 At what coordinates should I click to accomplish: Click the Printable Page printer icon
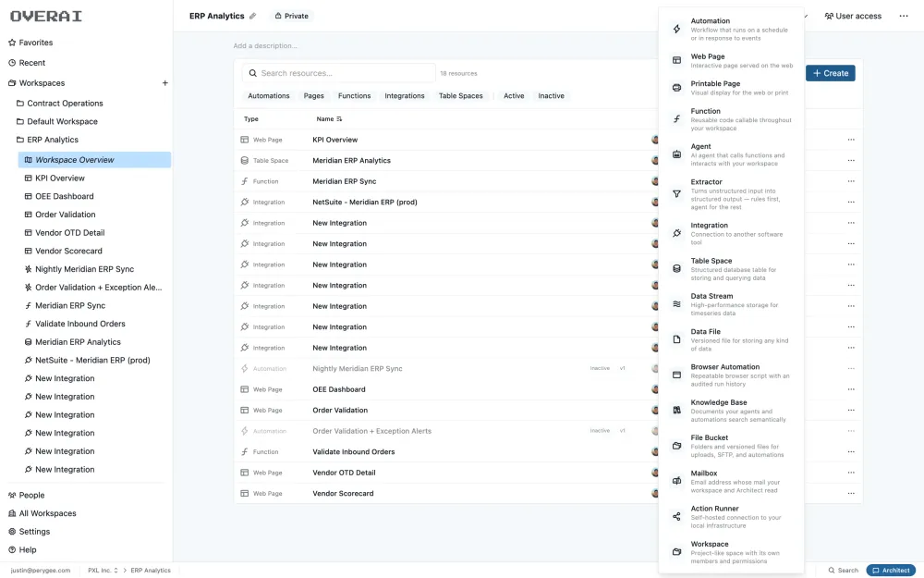pyautogui.click(x=676, y=87)
